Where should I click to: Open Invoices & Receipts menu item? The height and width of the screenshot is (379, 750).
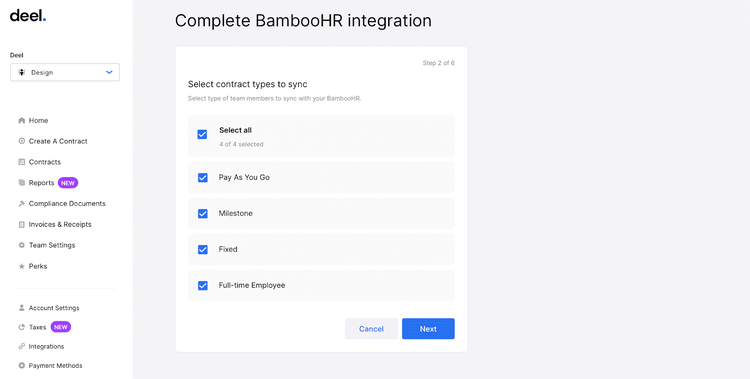point(60,224)
